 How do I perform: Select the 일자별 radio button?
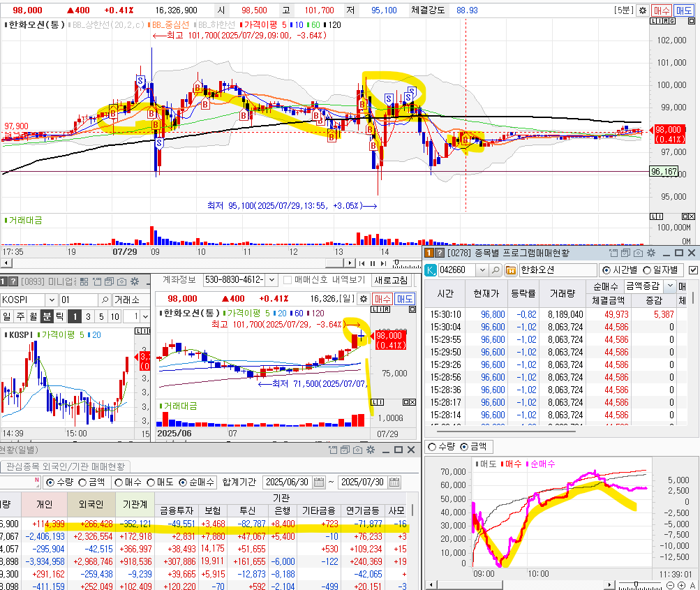click(646, 270)
